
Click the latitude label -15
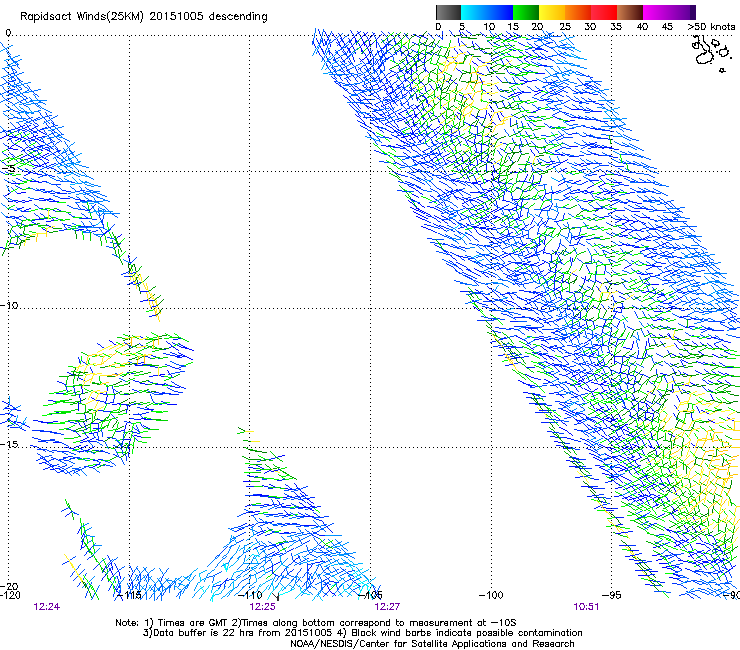pos(9,444)
